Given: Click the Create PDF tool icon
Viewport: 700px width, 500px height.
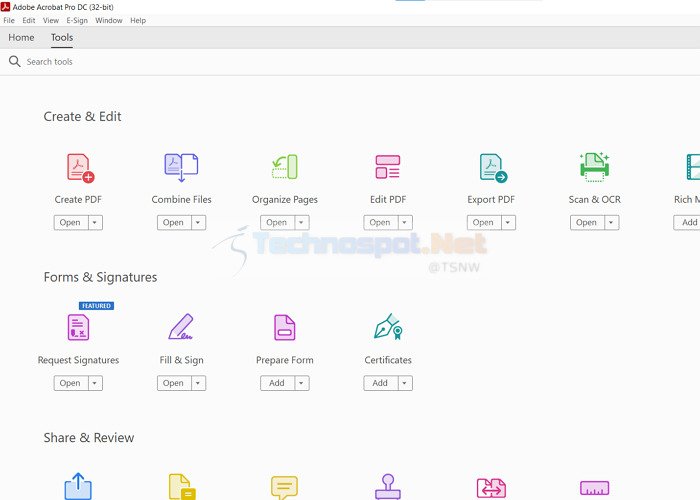Looking at the screenshot, I should [x=80, y=168].
